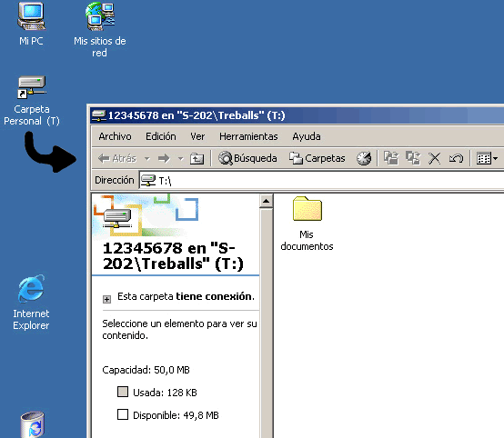Open the Forward history dropdown arrow

click(x=181, y=158)
